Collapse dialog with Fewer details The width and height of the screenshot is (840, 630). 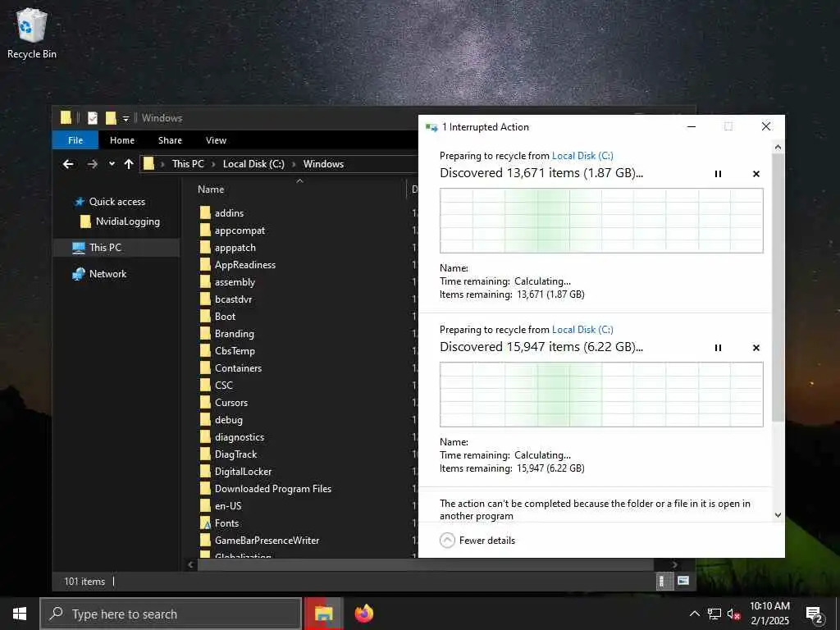pos(477,540)
